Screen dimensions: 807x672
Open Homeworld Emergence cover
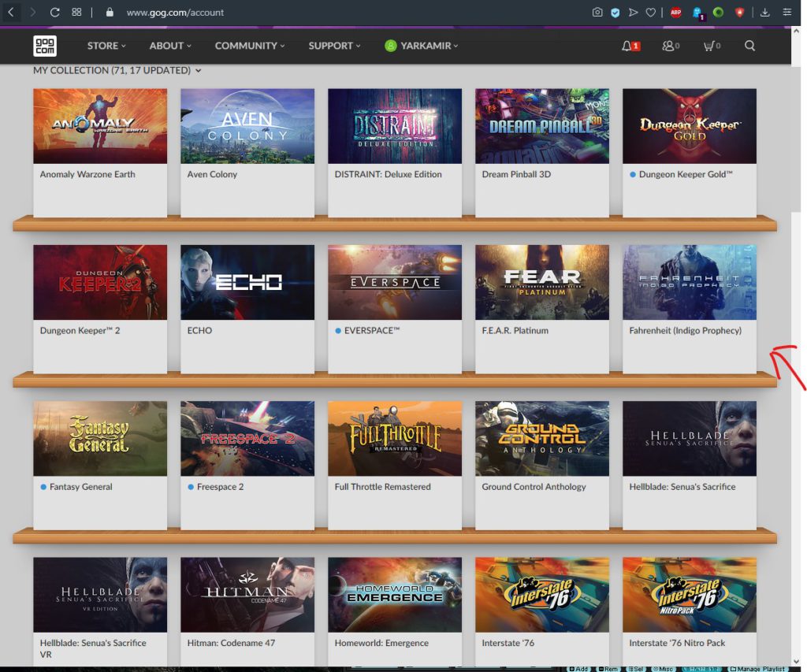(395, 595)
